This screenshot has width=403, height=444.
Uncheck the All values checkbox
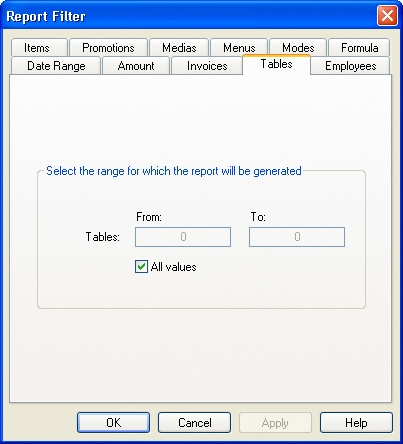coord(141,267)
